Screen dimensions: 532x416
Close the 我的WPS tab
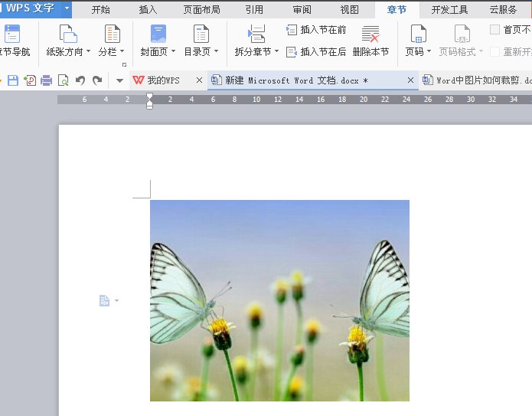point(199,80)
